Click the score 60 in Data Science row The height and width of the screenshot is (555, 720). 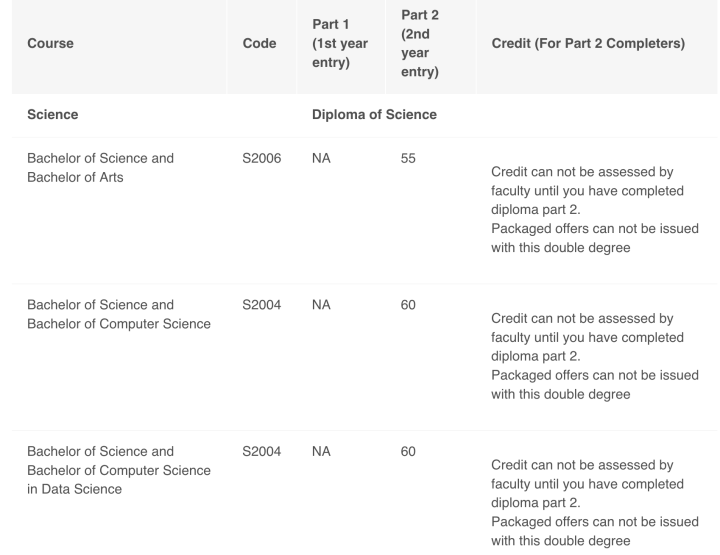point(408,451)
